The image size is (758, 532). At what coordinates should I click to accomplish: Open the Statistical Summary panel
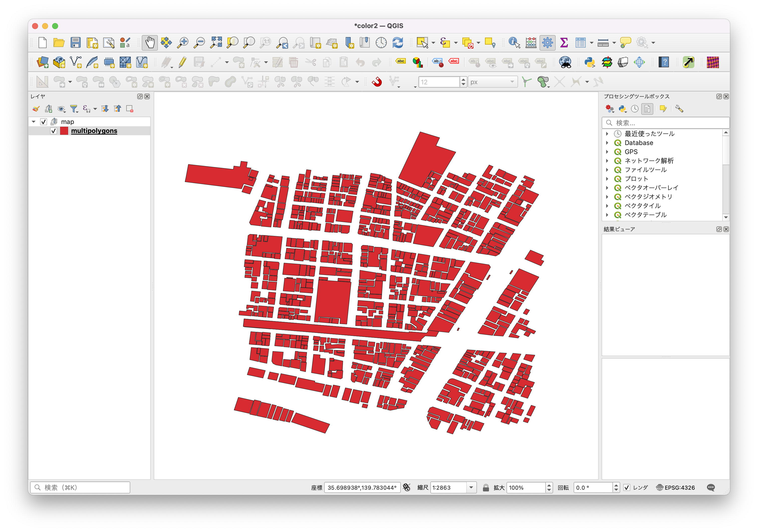(564, 43)
